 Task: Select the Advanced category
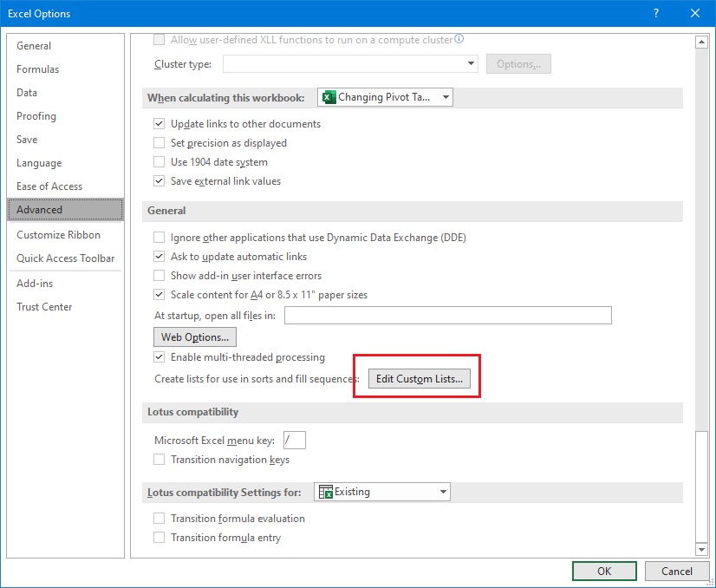[66, 210]
